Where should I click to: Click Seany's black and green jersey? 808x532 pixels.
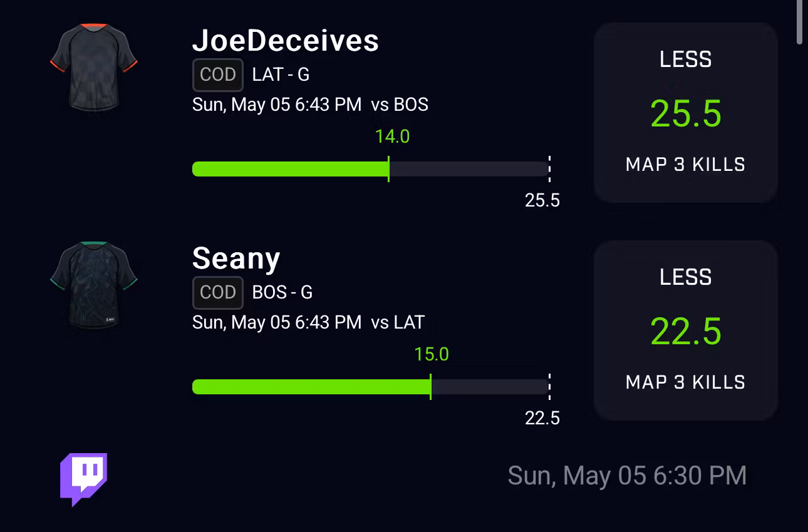click(x=93, y=285)
